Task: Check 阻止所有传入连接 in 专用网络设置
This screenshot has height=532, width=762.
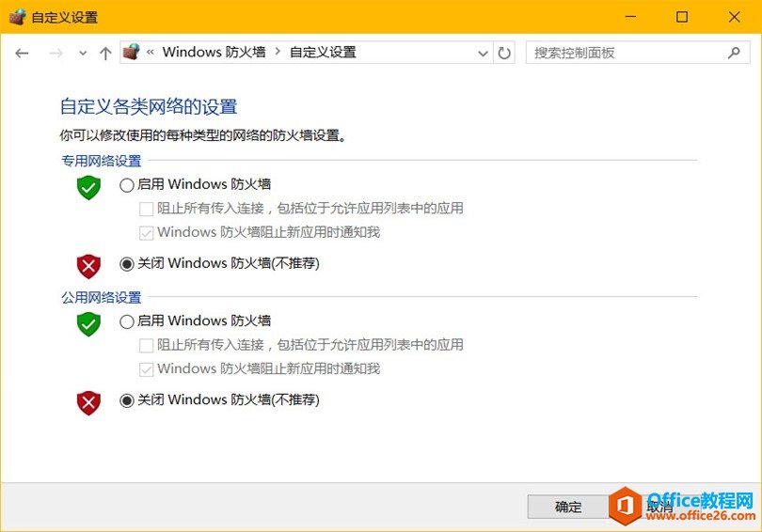Action: point(146,210)
